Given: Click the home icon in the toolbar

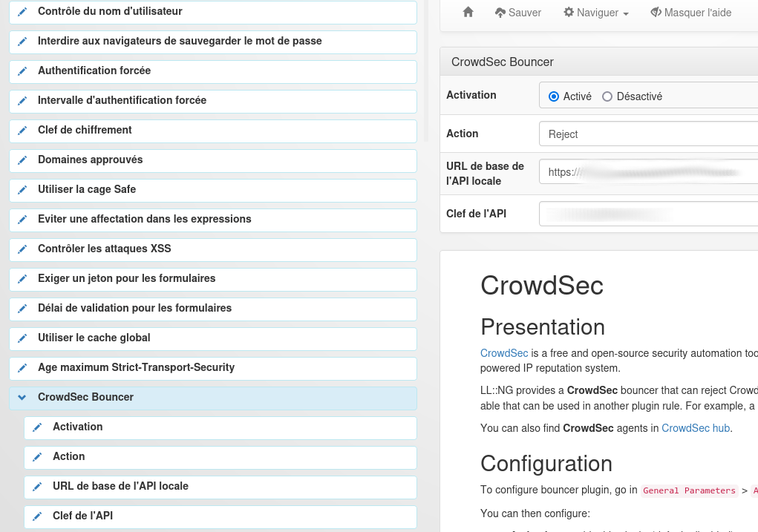Looking at the screenshot, I should point(468,12).
